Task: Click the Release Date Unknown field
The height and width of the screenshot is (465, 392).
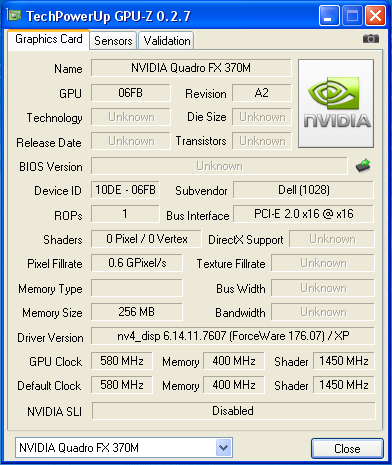Action: (131, 141)
